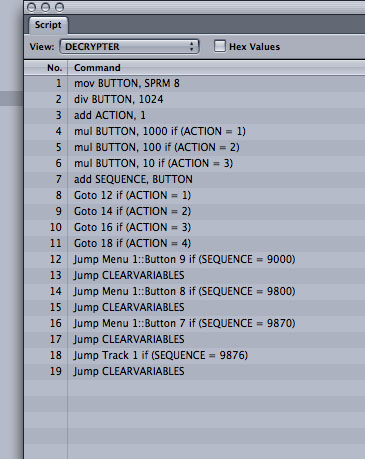Screen dimensions: 365x459
Task: Select line 17 Jump CLEARVARIABLES
Action: coord(195,339)
